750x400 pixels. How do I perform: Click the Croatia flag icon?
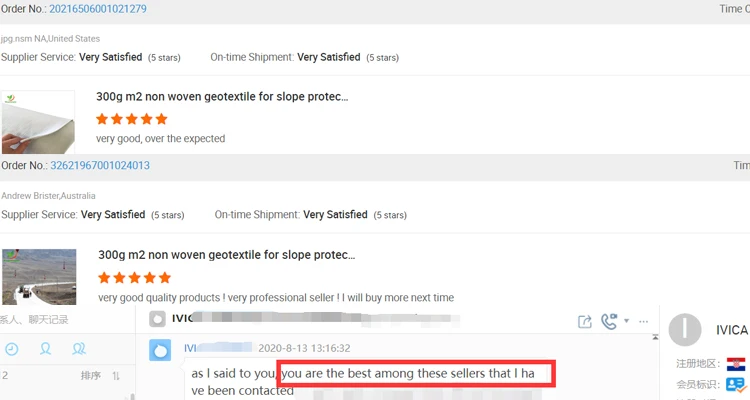click(737, 364)
